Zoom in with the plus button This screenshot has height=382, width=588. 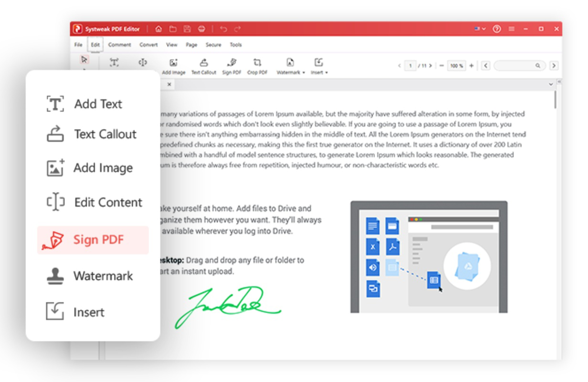(472, 66)
